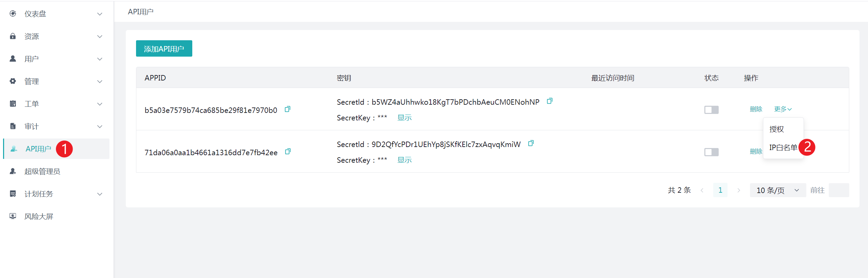
Task: Open the 10 条/页 page size dropdown
Action: click(777, 190)
